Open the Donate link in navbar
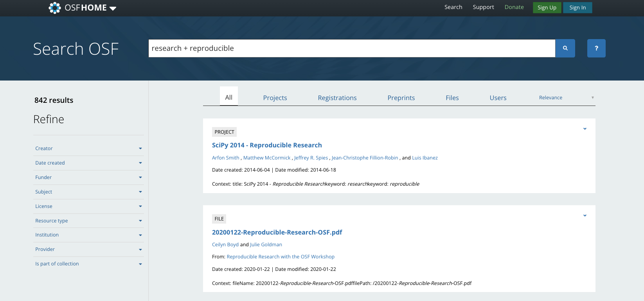 (514, 7)
